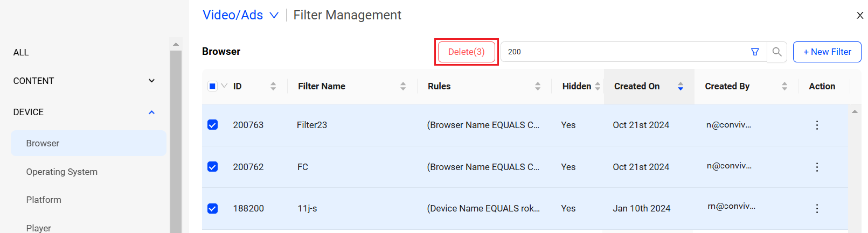Select Operating System in sidebar
The image size is (868, 233).
(x=62, y=172)
